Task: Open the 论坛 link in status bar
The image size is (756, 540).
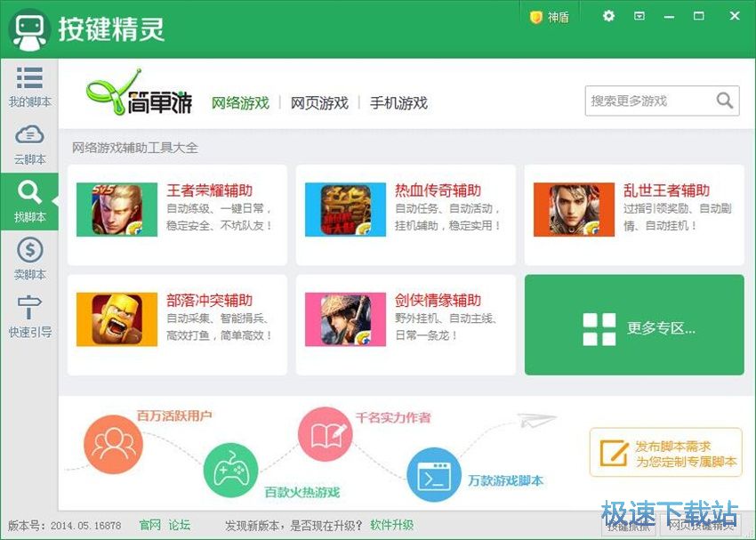Action: 180,525
